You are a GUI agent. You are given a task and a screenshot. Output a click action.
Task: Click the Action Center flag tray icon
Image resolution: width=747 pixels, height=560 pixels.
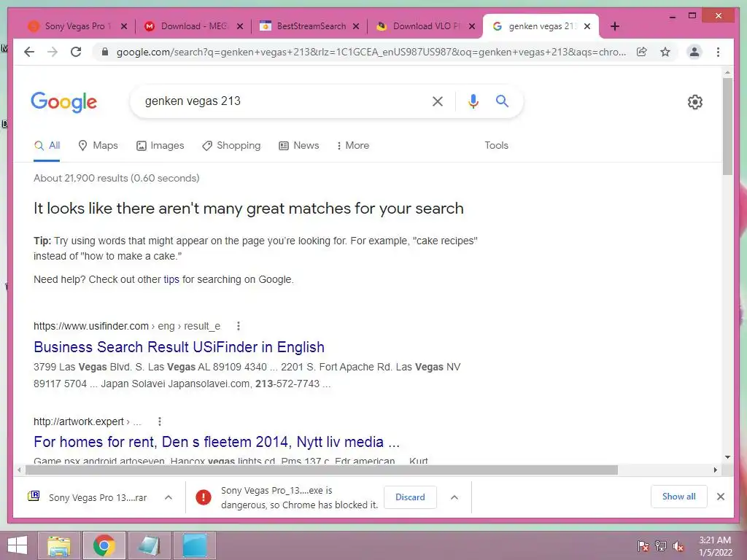(643, 546)
